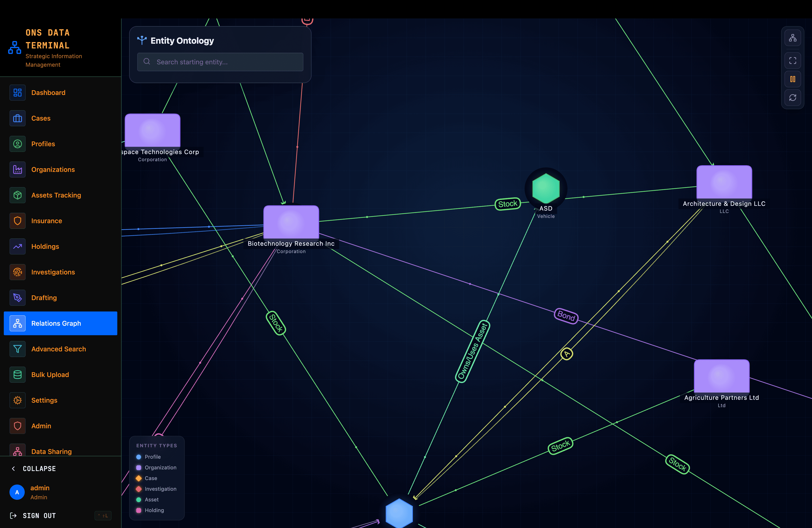Click the fit-to-screen icon in graph toolbar
The height and width of the screenshot is (528, 812).
[793, 60]
